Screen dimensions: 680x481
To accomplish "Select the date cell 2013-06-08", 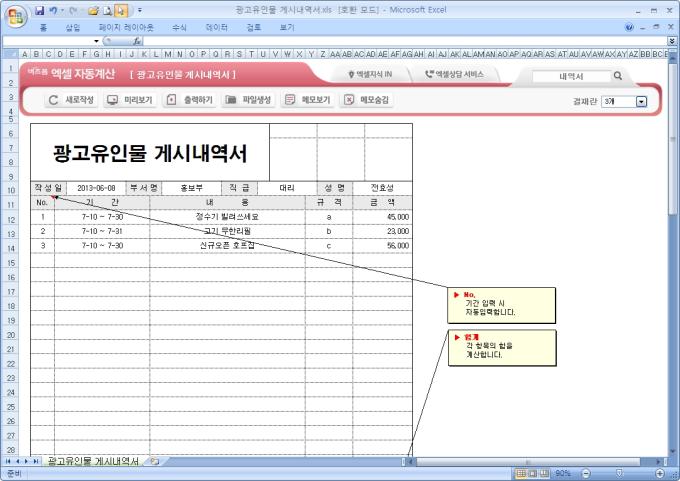I will coord(96,188).
